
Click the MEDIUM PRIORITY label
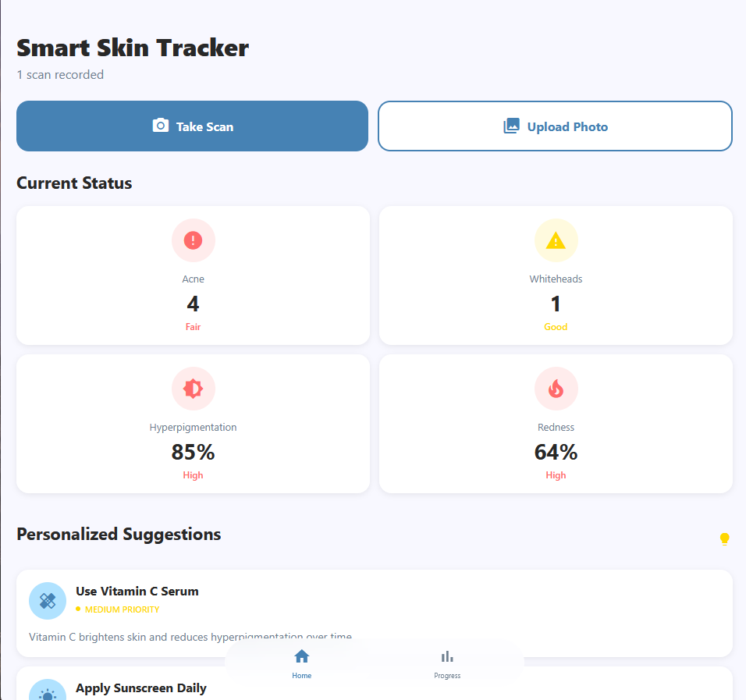pyautogui.click(x=122, y=609)
